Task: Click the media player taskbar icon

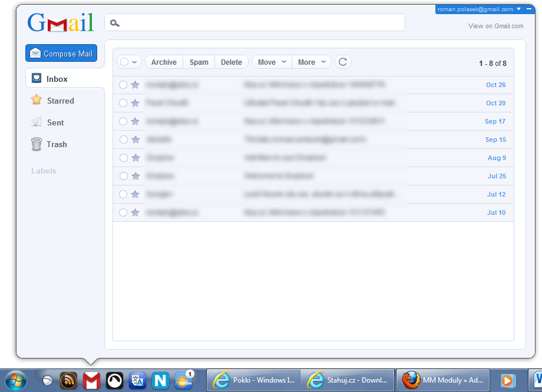Action: pyautogui.click(x=508, y=381)
